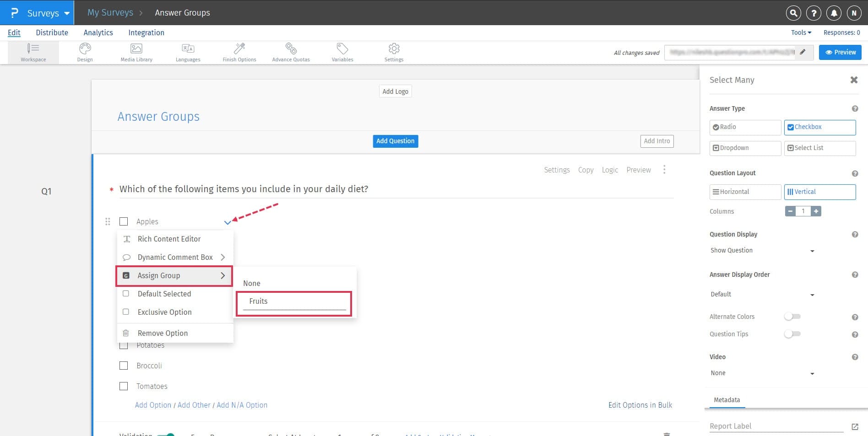Select the Workspace toolbar icon
868x436 pixels.
point(33,52)
